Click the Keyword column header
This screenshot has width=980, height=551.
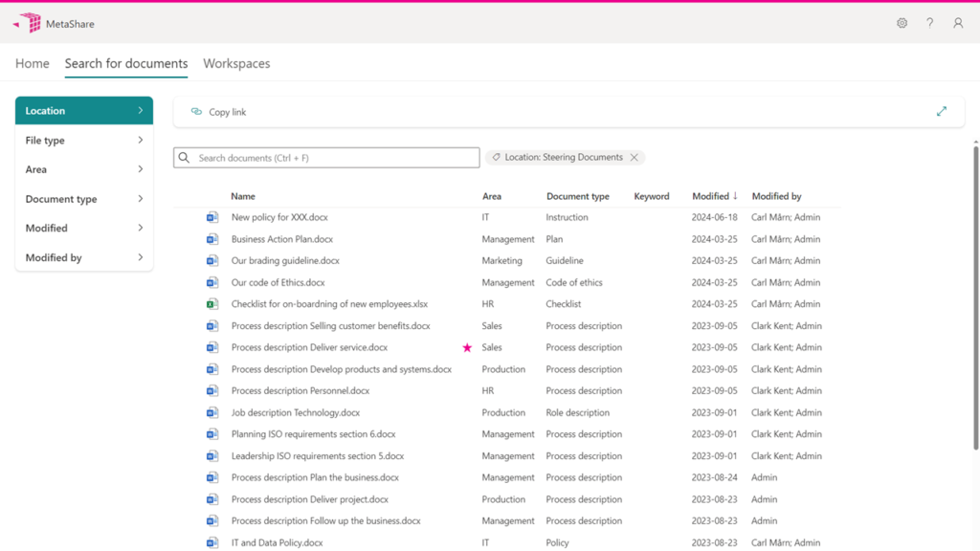[x=651, y=196]
